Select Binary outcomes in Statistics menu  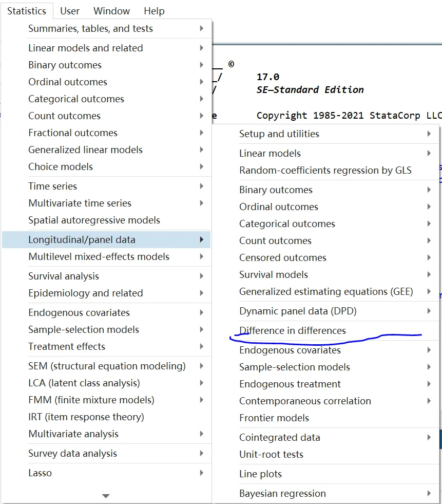click(106, 65)
